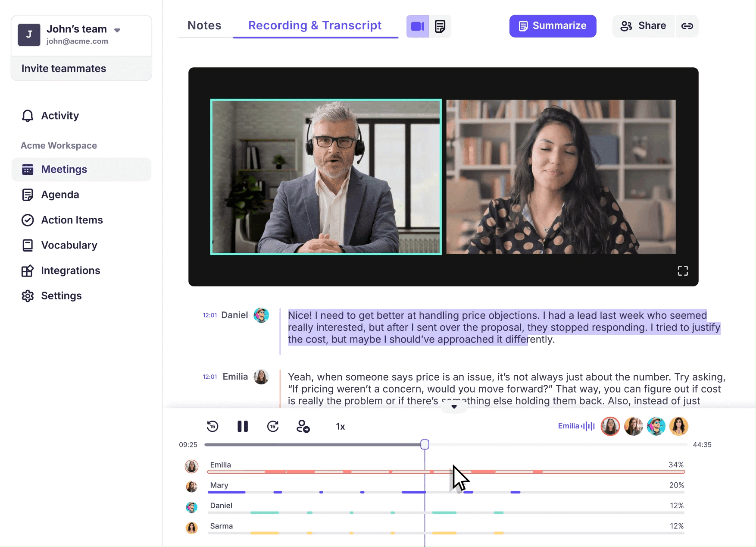Viewport: 756px width, 547px height.
Task: Click the playback progress slider handle
Action: (425, 444)
